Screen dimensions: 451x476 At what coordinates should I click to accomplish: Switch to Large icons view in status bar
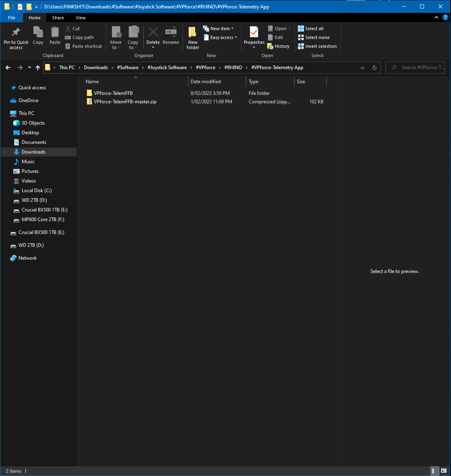point(444,471)
